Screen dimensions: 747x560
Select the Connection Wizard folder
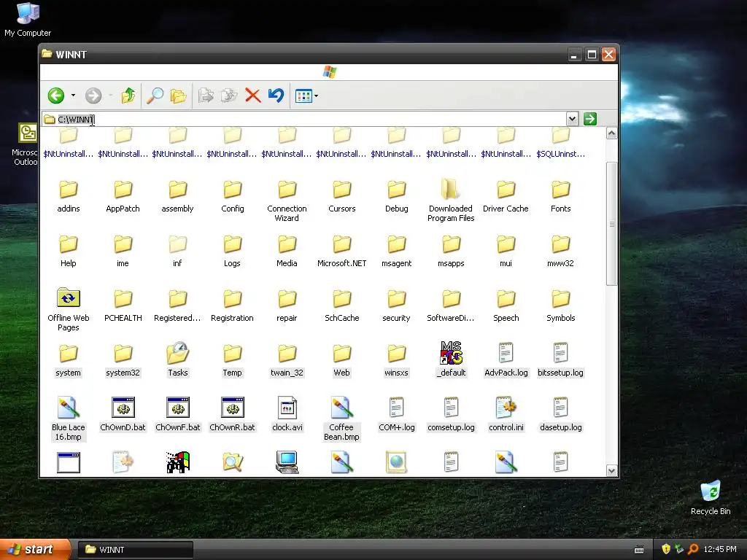(287, 201)
